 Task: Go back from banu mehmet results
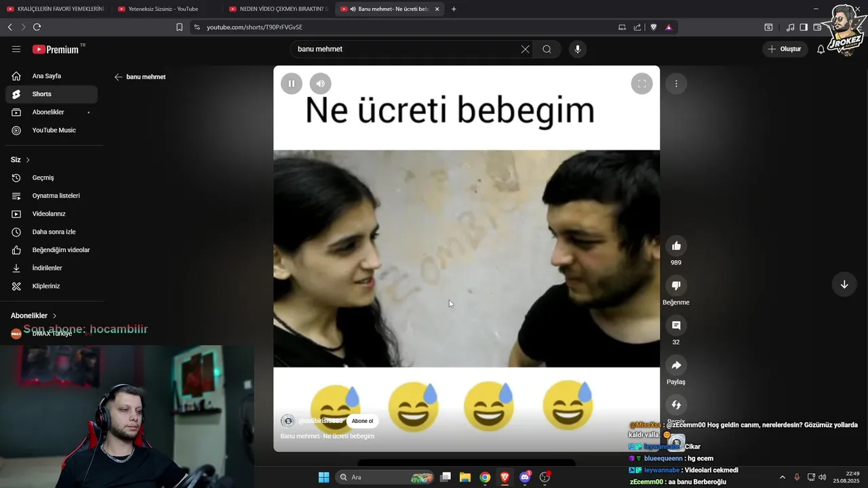pos(118,77)
